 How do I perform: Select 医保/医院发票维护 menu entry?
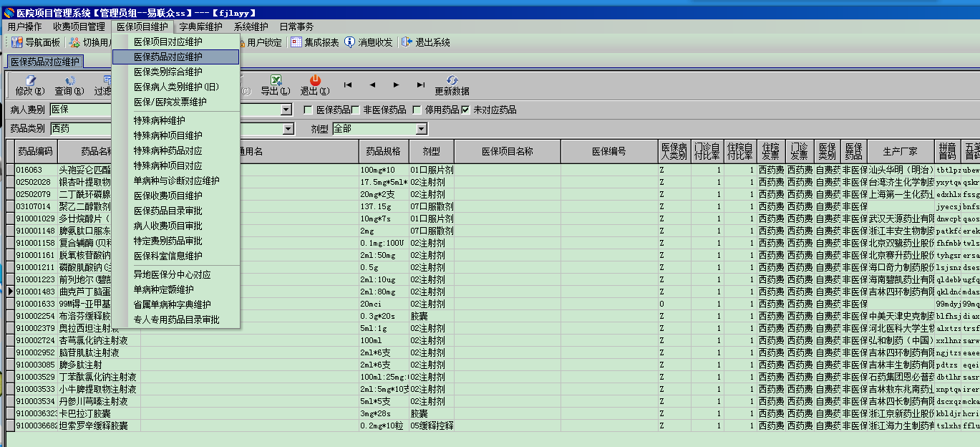coord(176,102)
